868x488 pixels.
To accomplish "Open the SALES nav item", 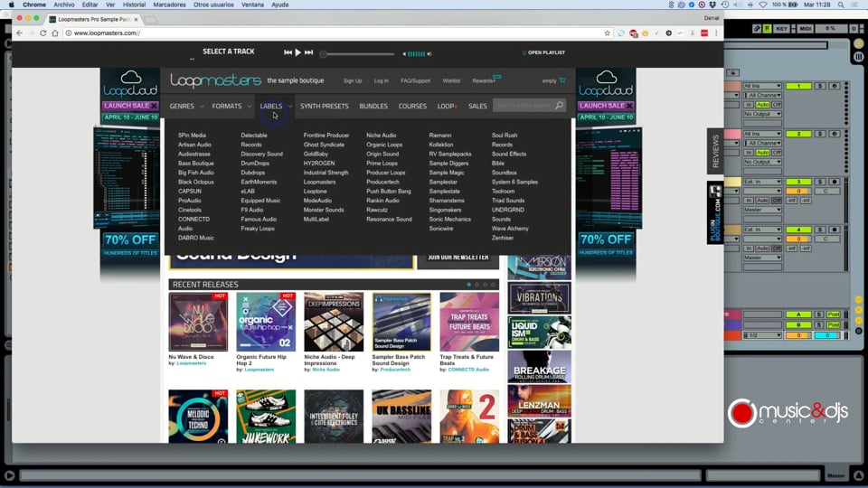I will click(x=477, y=107).
